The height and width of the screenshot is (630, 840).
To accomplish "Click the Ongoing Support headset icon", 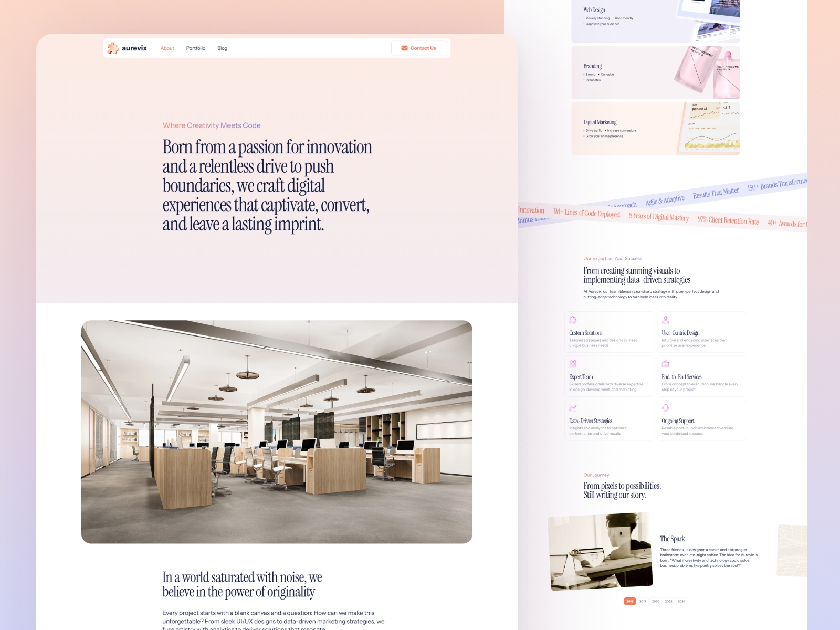I will point(666,409).
